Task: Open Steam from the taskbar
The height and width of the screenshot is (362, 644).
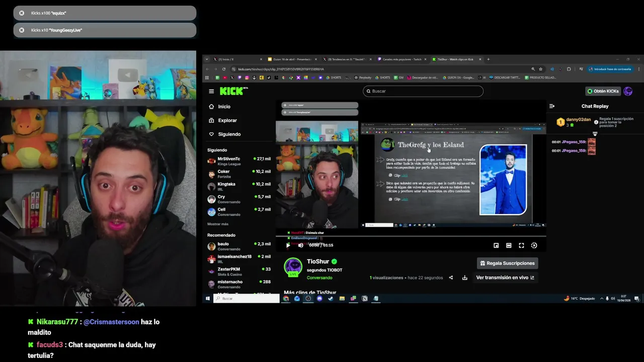Action: [331, 299]
